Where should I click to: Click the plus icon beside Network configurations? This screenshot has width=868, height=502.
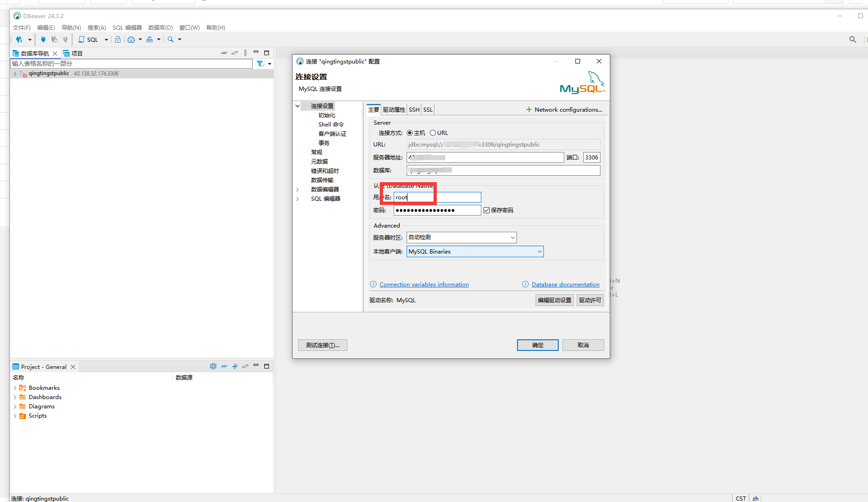pyautogui.click(x=529, y=109)
